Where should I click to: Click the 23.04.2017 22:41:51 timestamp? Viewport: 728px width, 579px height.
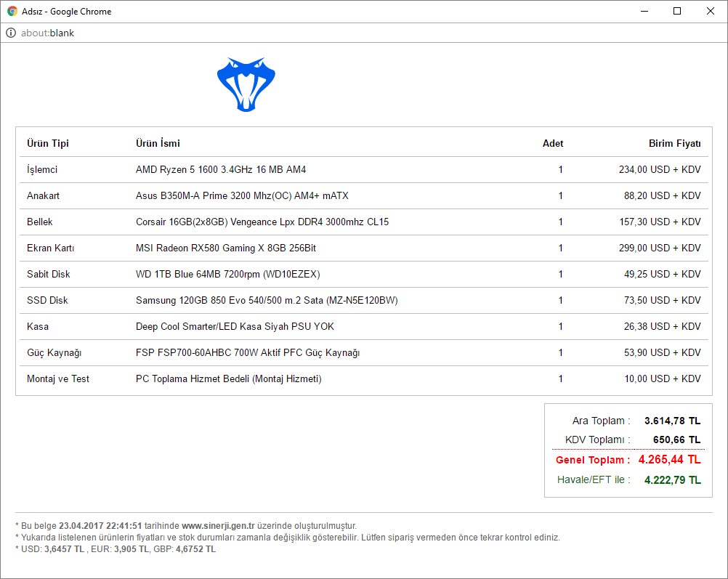coord(100,526)
